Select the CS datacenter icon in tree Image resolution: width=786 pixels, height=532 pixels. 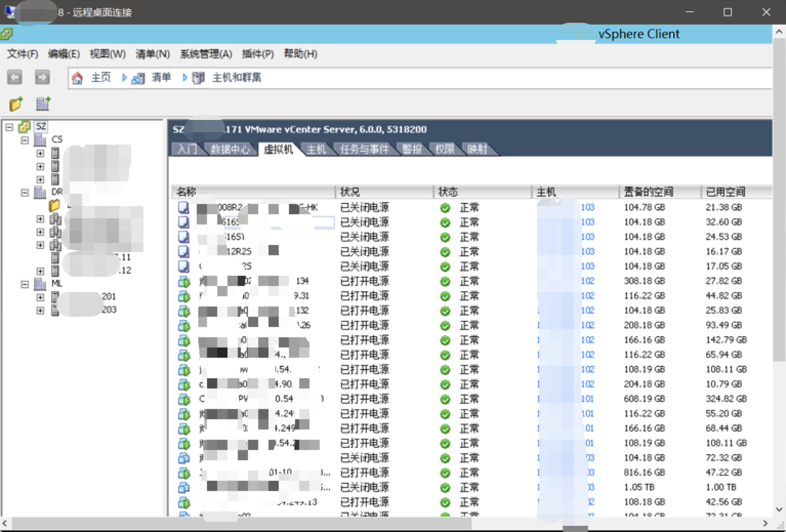[40, 139]
